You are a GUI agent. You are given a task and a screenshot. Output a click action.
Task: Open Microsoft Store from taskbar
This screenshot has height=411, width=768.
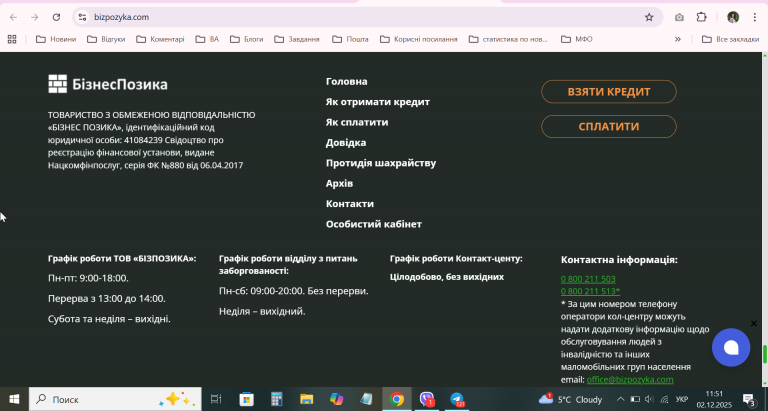[x=246, y=399]
